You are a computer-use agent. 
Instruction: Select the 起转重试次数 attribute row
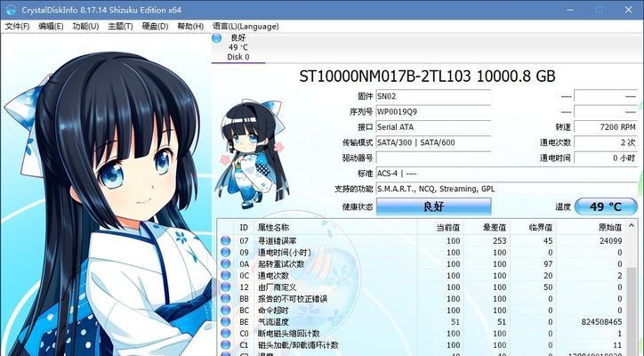click(422, 264)
